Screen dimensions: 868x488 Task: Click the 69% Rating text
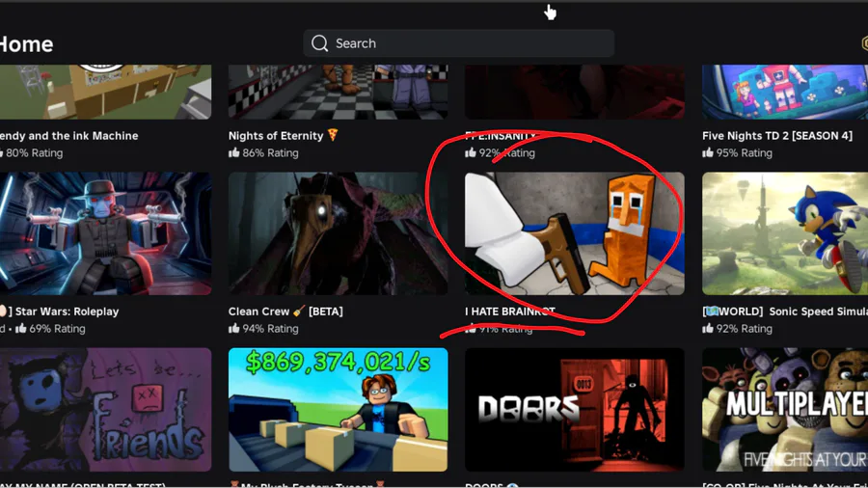pyautogui.click(x=57, y=329)
